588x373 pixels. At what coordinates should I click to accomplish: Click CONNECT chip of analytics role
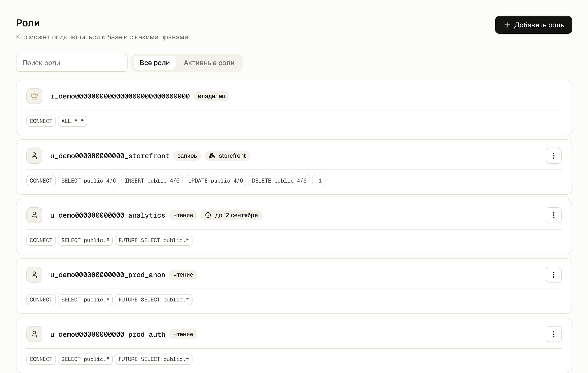point(41,240)
